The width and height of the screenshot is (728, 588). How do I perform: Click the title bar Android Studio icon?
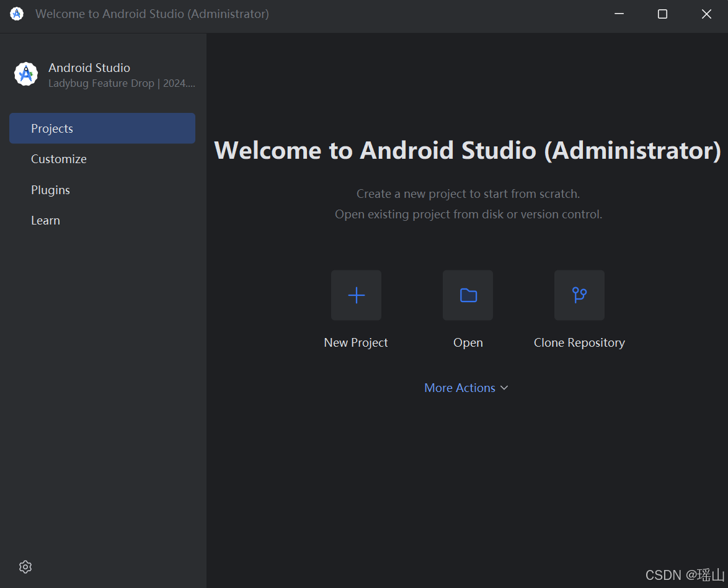17,14
